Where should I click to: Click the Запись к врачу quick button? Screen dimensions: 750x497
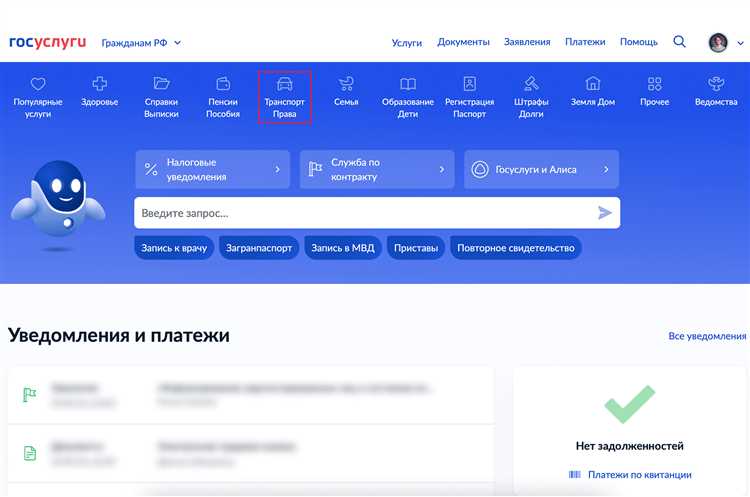tap(174, 248)
